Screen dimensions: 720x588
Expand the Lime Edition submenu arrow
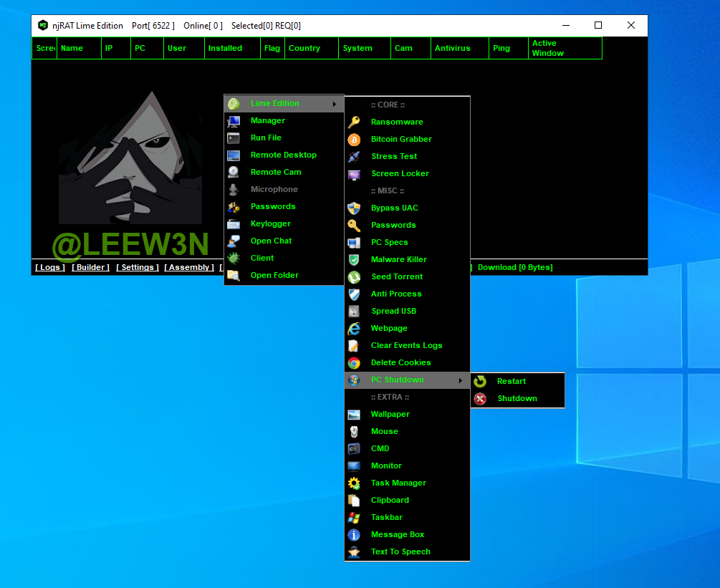[334, 104]
